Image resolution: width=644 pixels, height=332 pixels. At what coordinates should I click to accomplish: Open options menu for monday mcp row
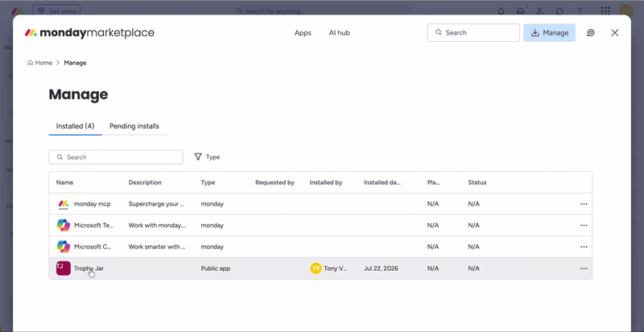(584, 204)
